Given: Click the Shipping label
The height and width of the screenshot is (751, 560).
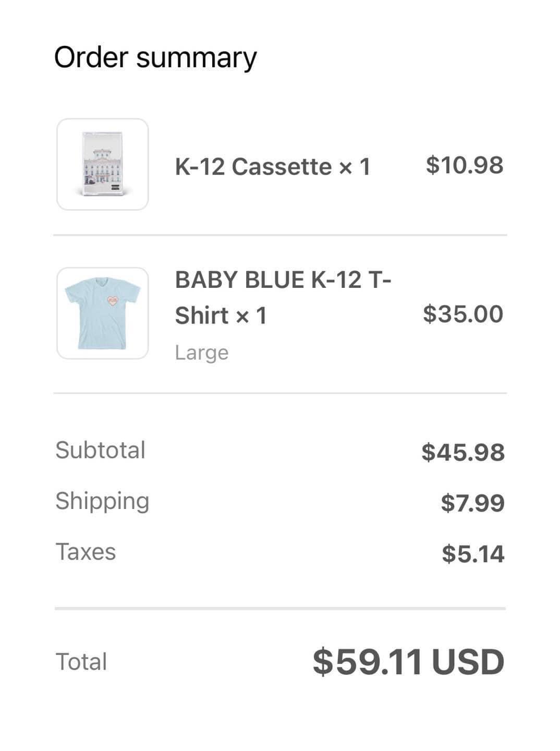Looking at the screenshot, I should [103, 502].
